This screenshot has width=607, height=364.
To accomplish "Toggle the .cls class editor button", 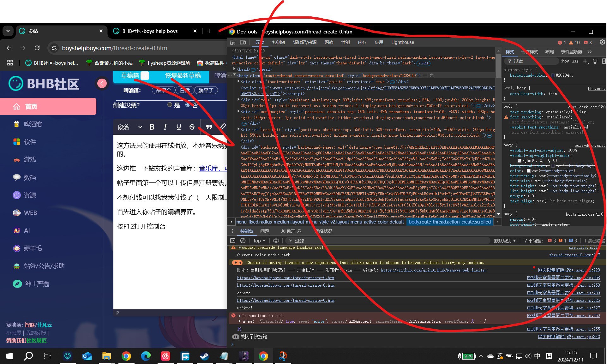I will [575, 61].
